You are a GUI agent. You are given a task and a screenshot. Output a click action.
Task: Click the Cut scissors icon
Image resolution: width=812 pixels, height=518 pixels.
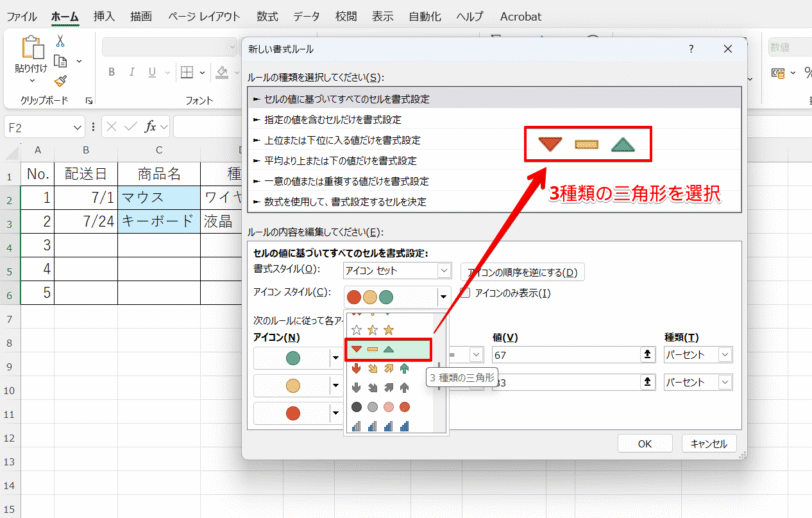pyautogui.click(x=60, y=41)
